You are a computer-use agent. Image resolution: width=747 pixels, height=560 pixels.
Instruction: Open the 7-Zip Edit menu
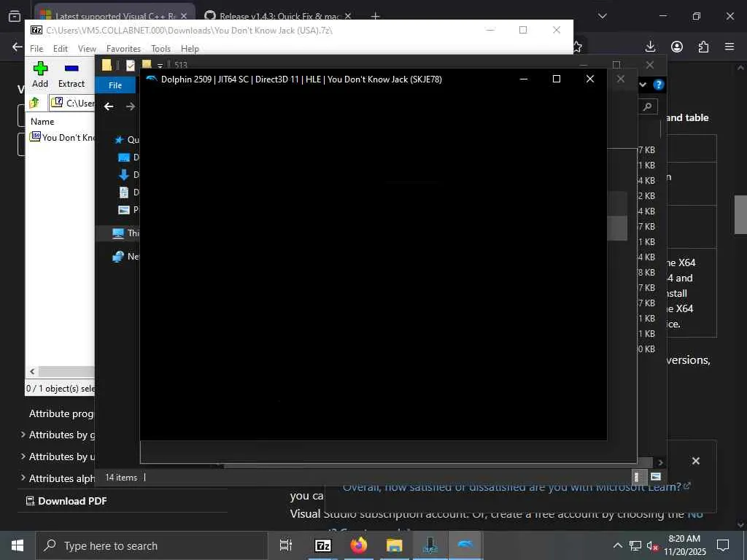[x=61, y=49]
